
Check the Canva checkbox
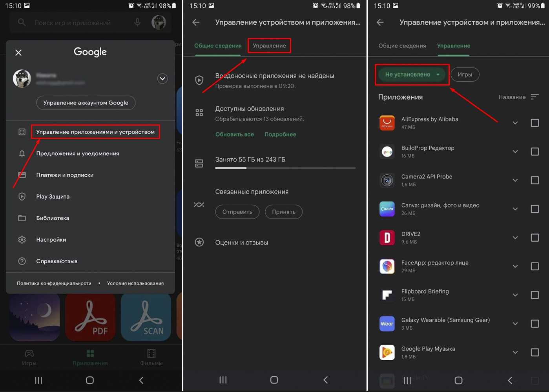click(535, 209)
